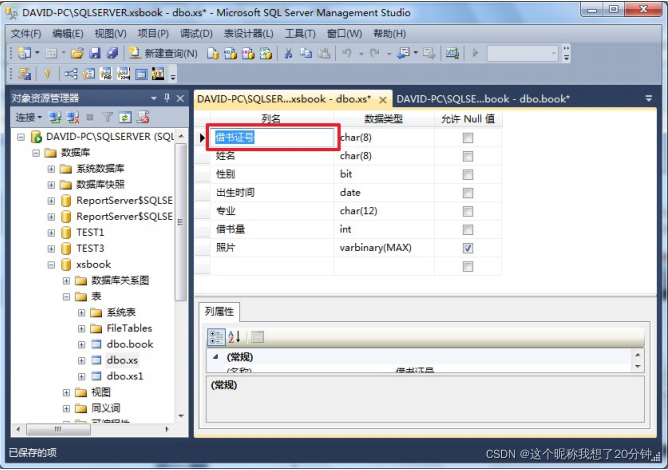The image size is (668, 470).
Task: Select the FileTables folder in tree
Action: pos(129,329)
